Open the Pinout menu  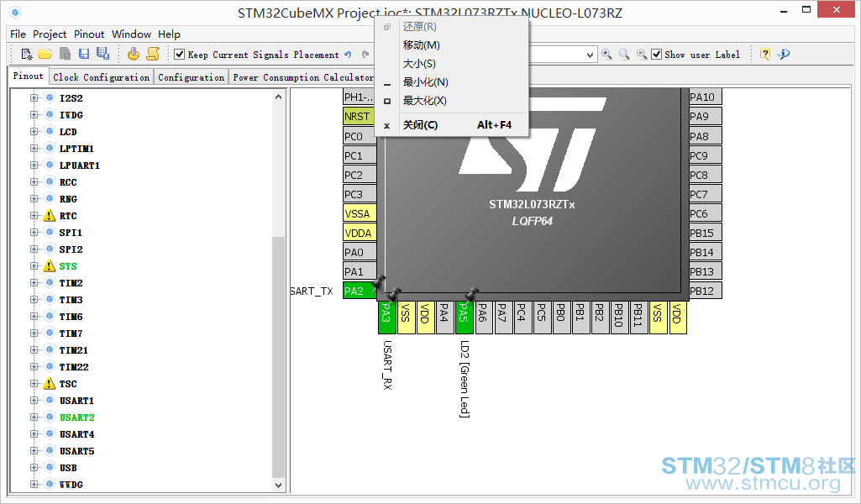89,34
